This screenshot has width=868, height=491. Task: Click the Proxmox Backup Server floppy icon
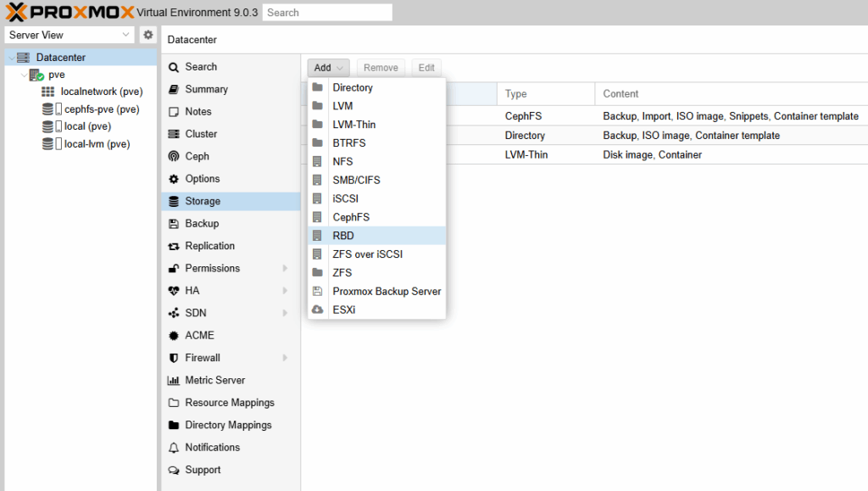[x=318, y=292]
